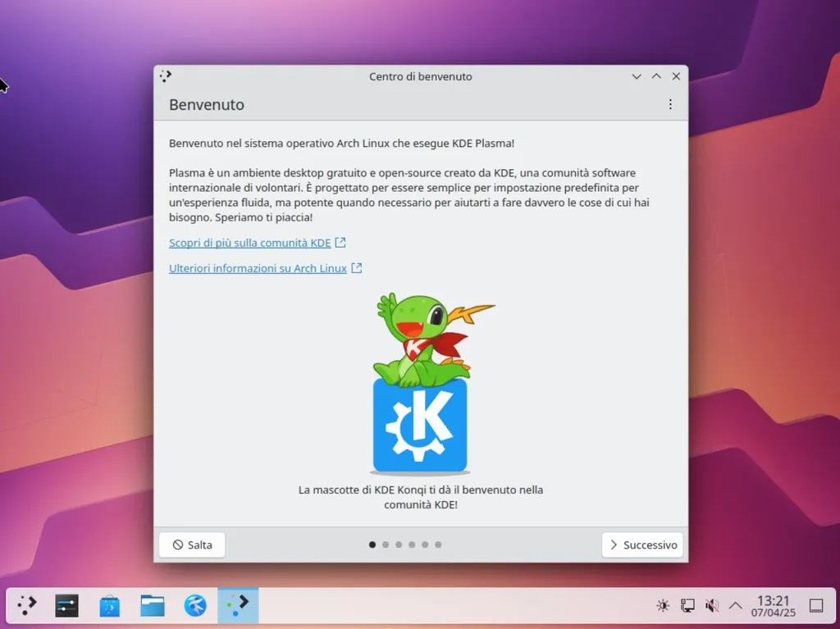Screen dimensions: 840x629
Task: Open System Settings from the taskbar
Action: point(66,605)
